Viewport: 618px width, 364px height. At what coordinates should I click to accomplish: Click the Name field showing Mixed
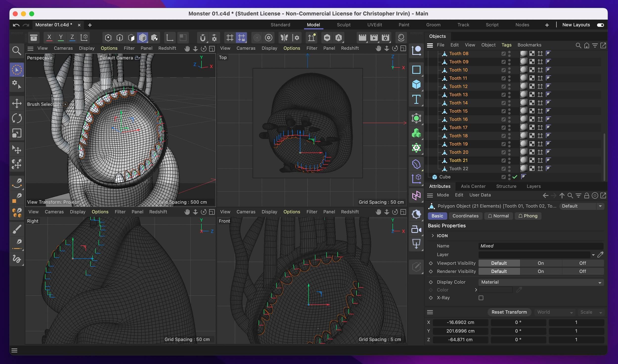pyautogui.click(x=541, y=246)
